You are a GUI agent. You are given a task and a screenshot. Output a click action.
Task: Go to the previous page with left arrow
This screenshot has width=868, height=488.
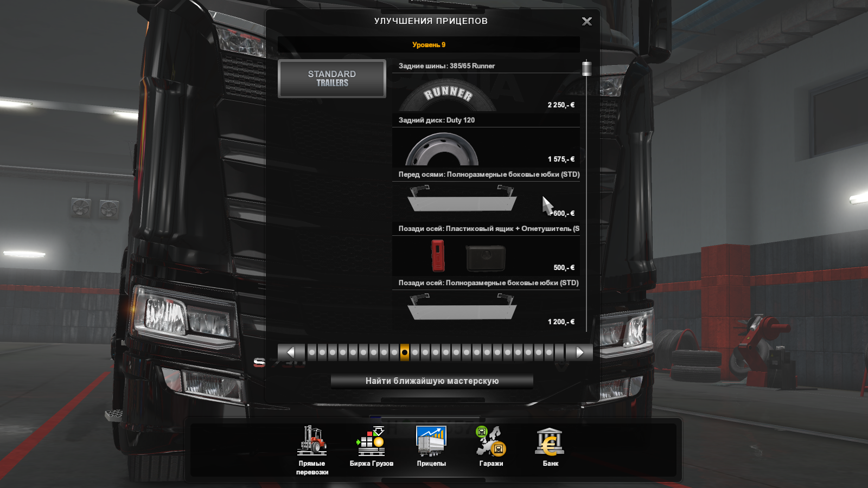291,352
